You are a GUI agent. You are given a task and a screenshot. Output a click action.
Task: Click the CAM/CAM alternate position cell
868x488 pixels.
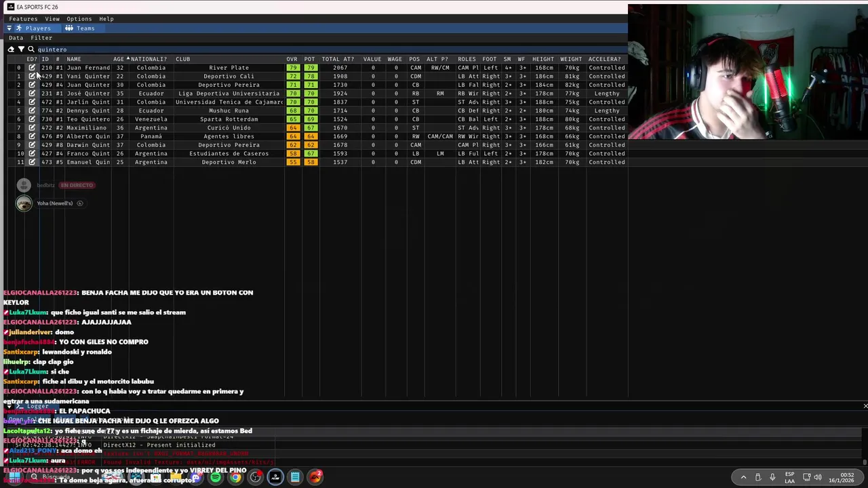tap(440, 136)
